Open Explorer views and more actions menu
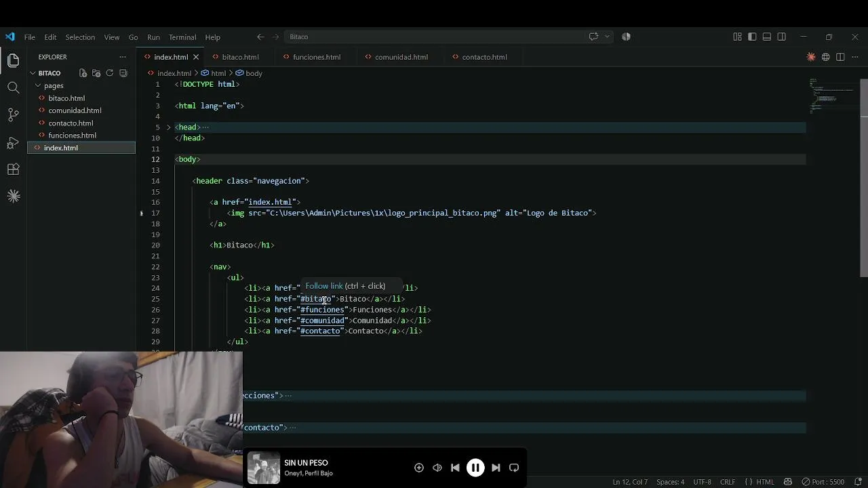The width and height of the screenshot is (868, 488). (x=123, y=57)
